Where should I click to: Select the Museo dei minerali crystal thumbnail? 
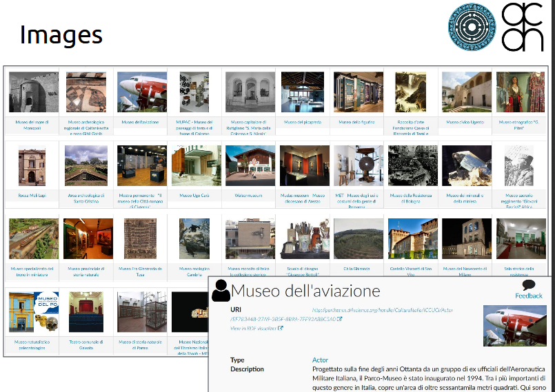[x=467, y=165]
